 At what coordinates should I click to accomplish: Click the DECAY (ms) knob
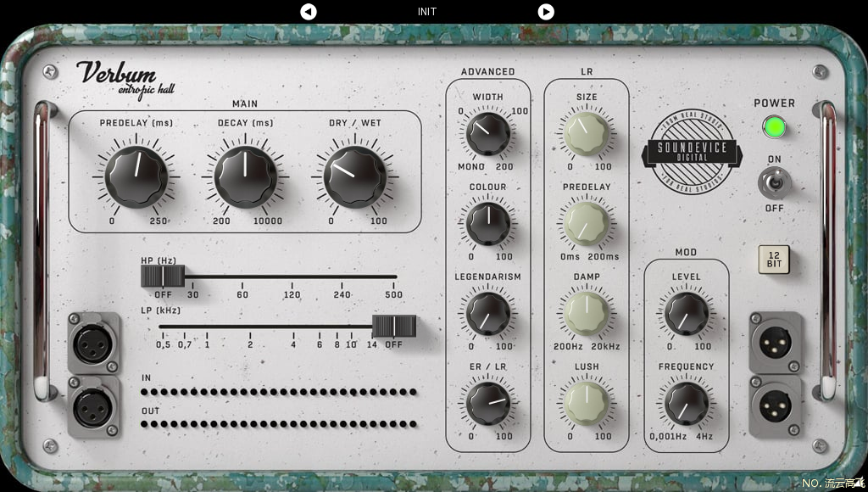245,176
